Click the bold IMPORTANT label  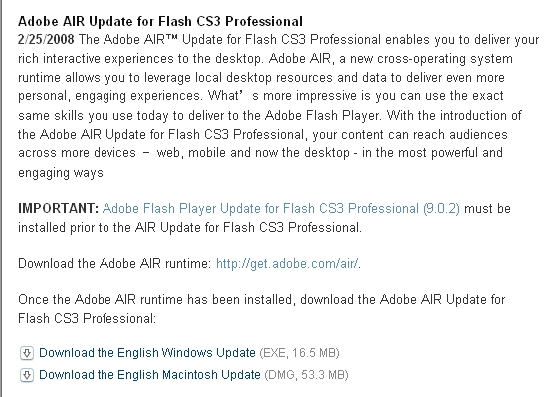coord(58,208)
